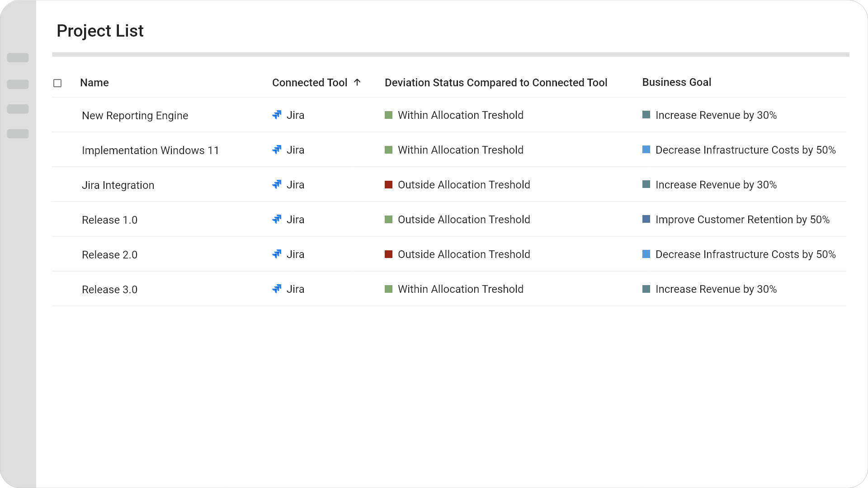Open the Release 1.0 project
The height and width of the screenshot is (488, 868).
tap(110, 220)
